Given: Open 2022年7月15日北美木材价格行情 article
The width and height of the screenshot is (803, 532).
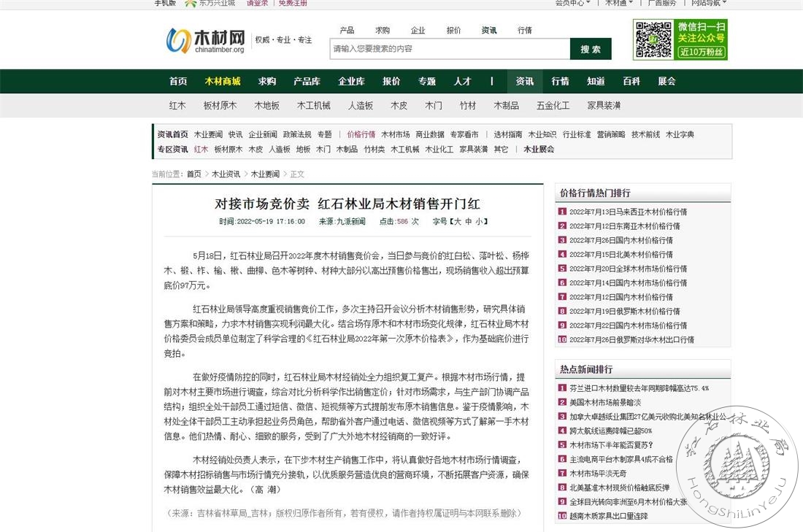Looking at the screenshot, I should click(x=621, y=255).
